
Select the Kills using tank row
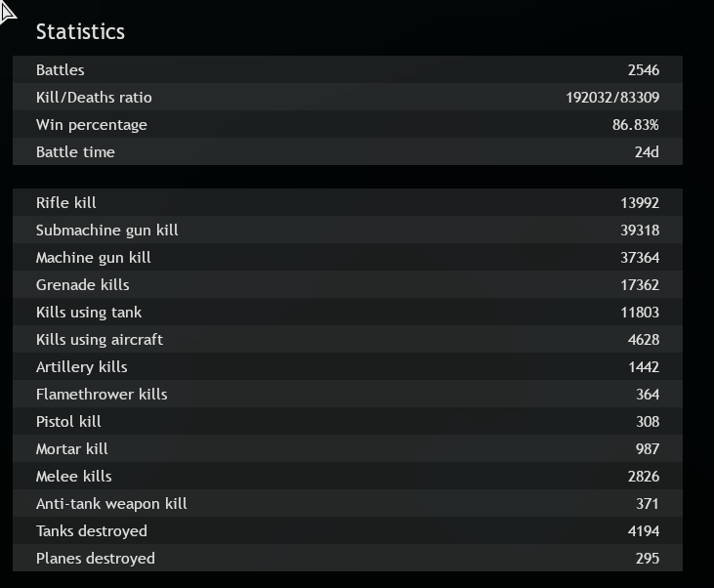point(348,313)
